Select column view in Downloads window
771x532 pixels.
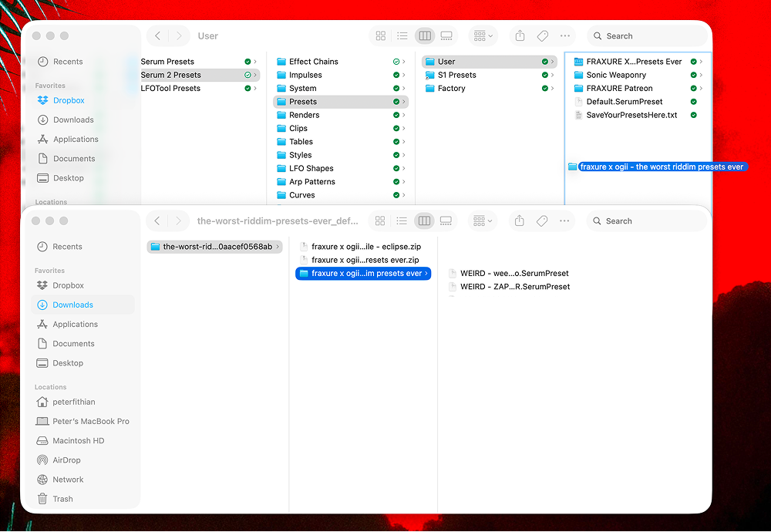pyautogui.click(x=424, y=221)
